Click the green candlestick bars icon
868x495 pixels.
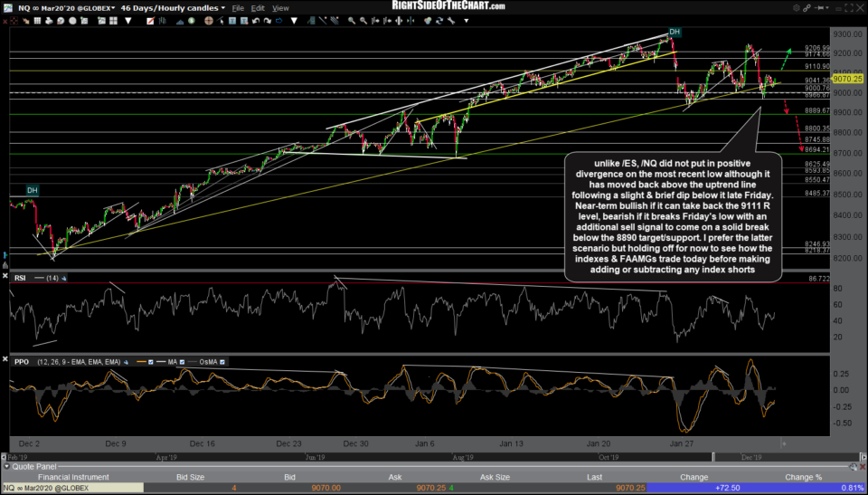point(162,21)
